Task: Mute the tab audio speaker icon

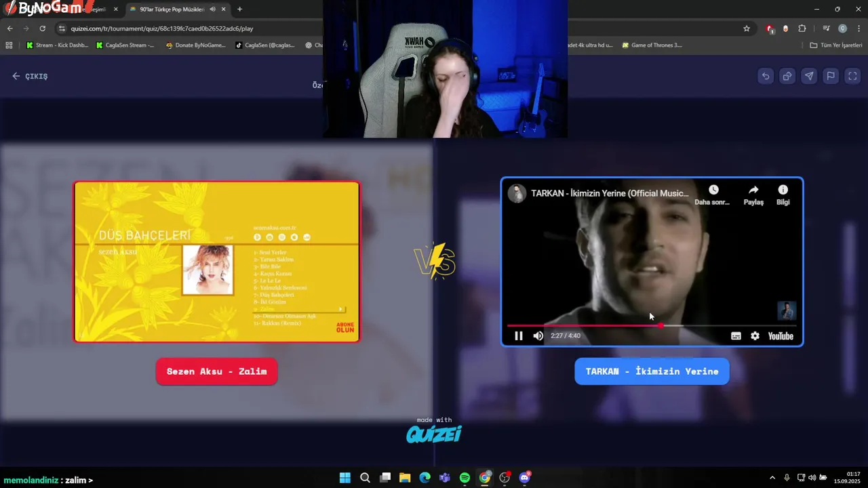Action: pyautogui.click(x=212, y=9)
